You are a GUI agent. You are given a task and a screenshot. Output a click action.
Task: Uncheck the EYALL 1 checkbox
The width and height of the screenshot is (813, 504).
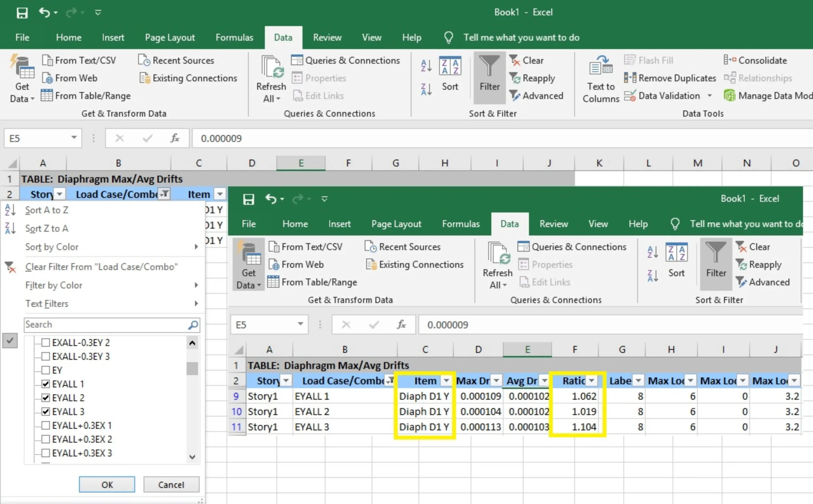pyautogui.click(x=46, y=384)
